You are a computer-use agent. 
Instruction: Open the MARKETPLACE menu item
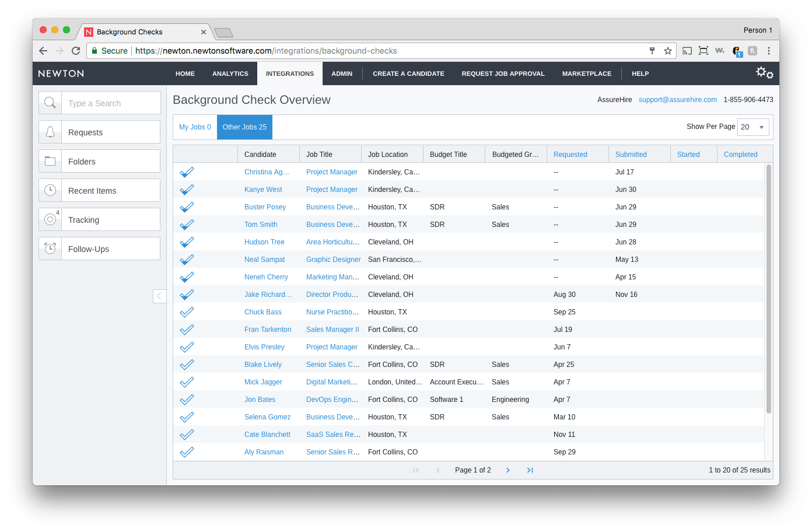[x=586, y=73]
